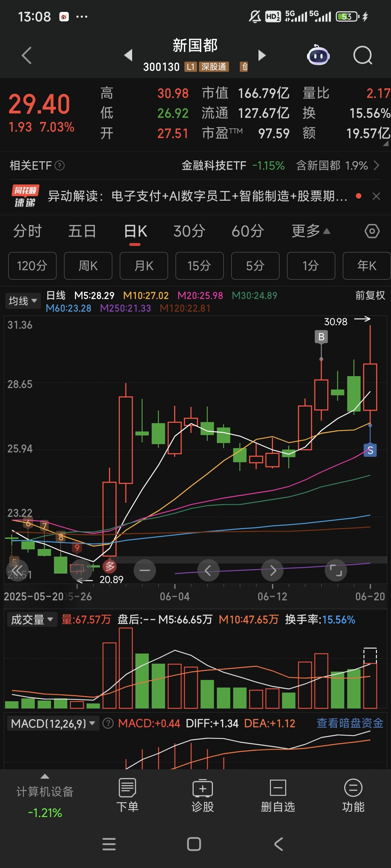391x868 pixels.
Task: Switch to 分时 tab
Action: point(28,231)
